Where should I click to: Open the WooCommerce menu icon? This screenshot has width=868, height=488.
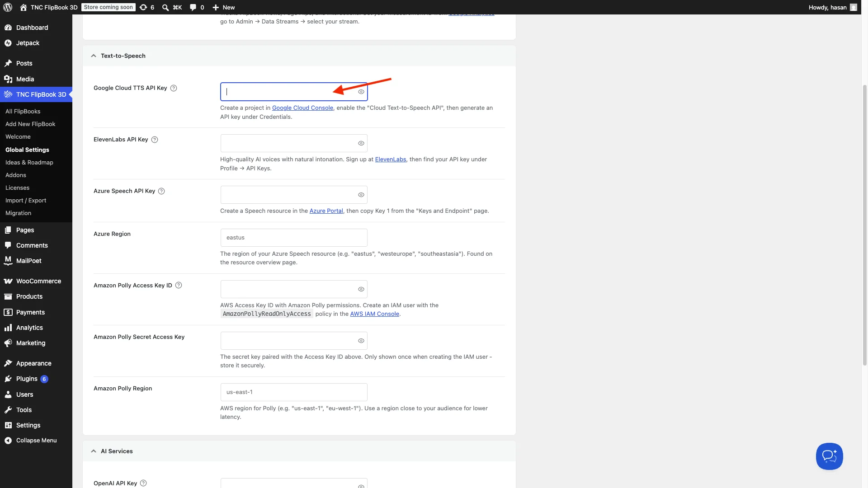(x=8, y=281)
